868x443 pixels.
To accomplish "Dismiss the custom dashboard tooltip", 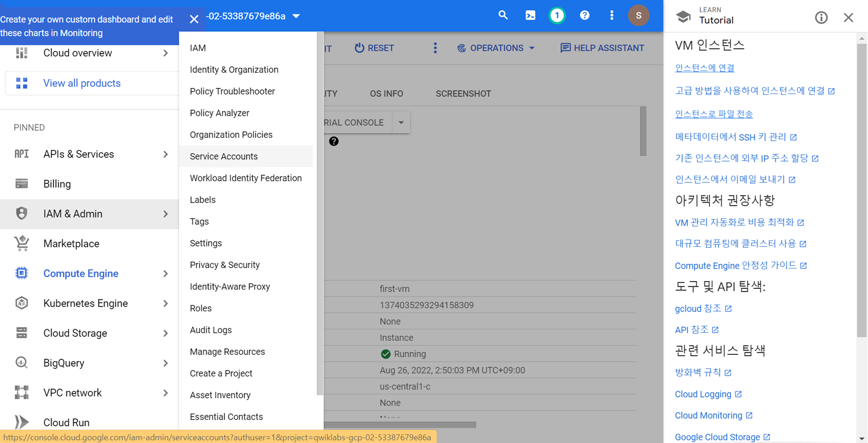I will [194, 19].
